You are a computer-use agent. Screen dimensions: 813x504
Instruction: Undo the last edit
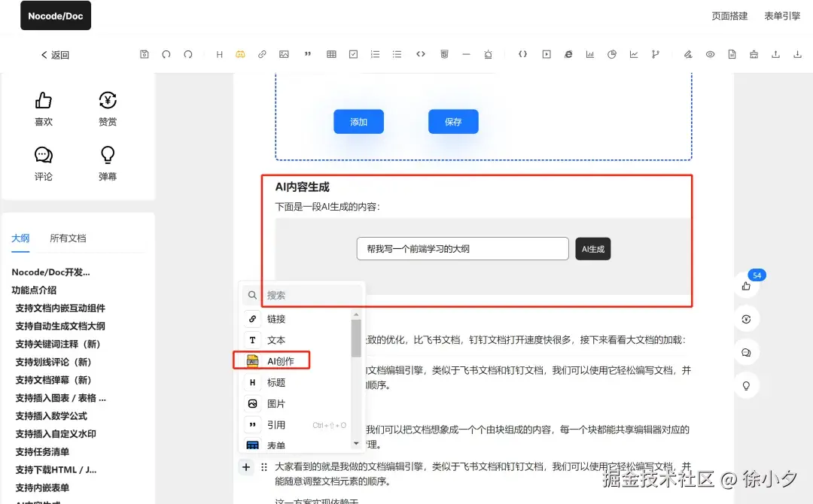(x=166, y=54)
